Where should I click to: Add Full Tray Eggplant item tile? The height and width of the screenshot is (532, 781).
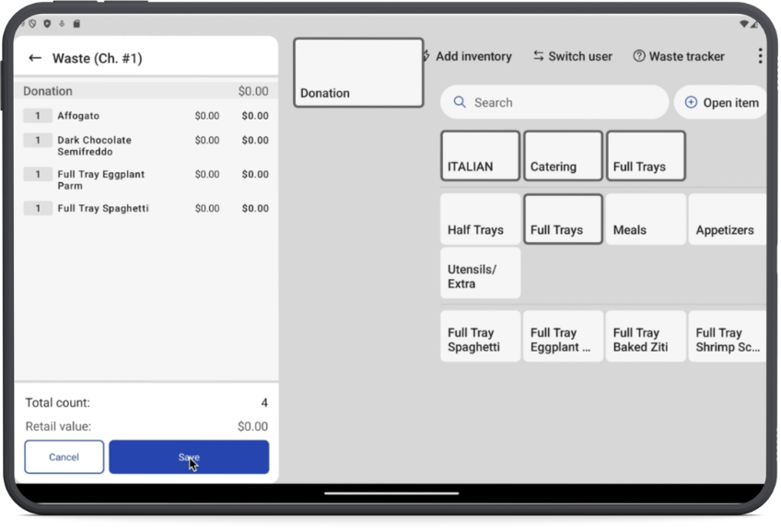(x=563, y=337)
